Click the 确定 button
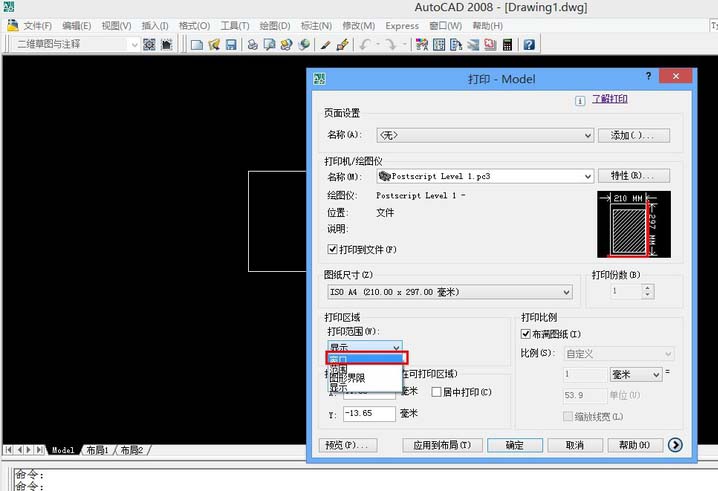Viewport: 718px width, 491px height. (515, 445)
